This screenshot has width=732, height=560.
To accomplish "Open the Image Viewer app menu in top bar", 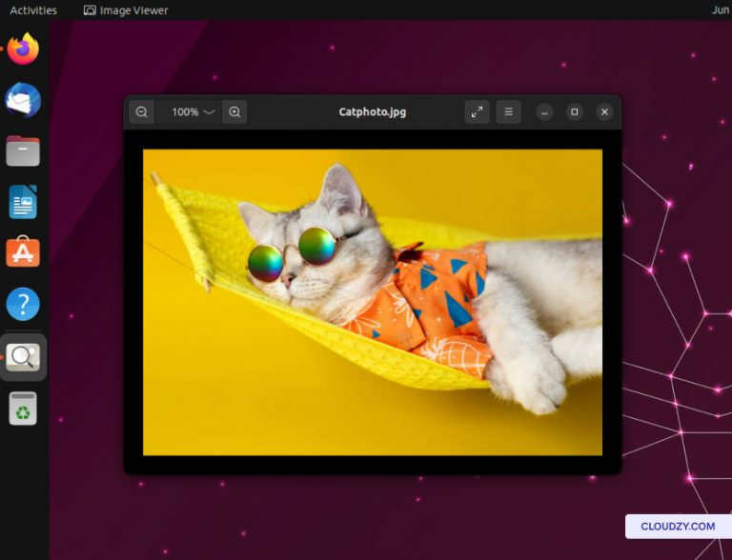I will 126,10.
